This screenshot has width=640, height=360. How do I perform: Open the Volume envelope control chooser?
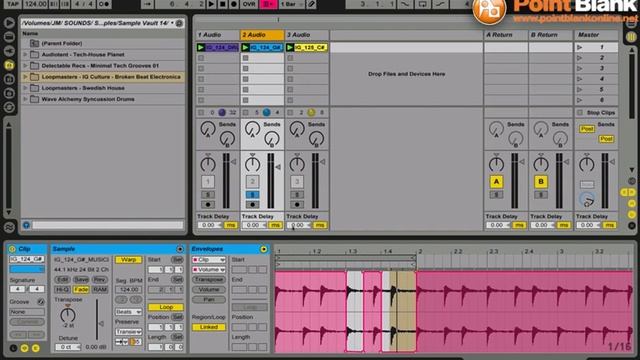(x=209, y=269)
